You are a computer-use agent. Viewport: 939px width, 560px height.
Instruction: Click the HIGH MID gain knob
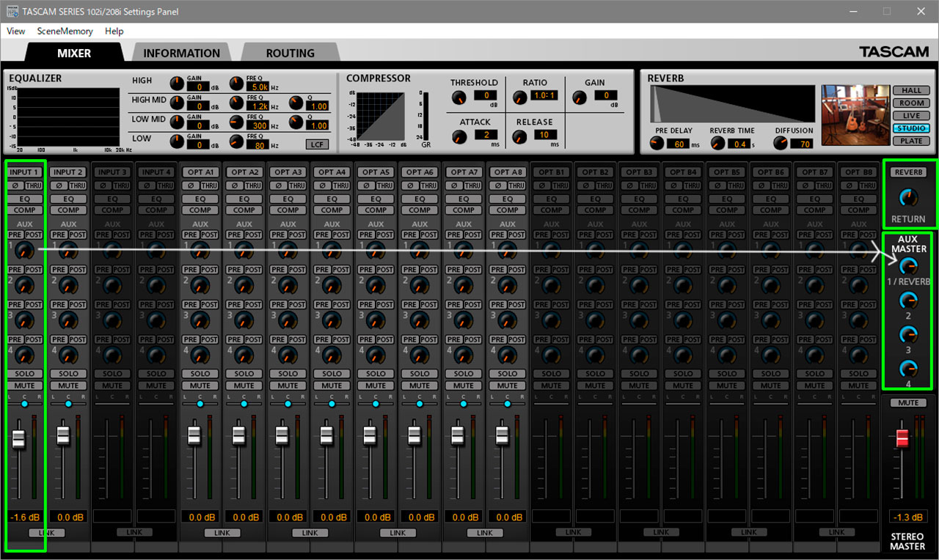click(x=177, y=103)
